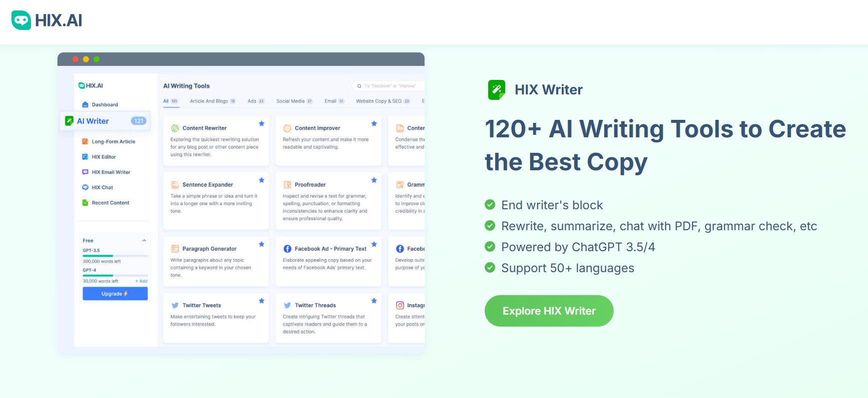Click the Explore HIX Writer button
This screenshot has height=398, width=868.
(549, 311)
